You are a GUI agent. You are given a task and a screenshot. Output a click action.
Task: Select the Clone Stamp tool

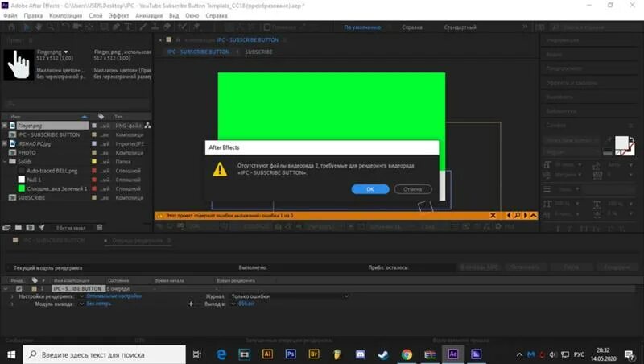155,27
